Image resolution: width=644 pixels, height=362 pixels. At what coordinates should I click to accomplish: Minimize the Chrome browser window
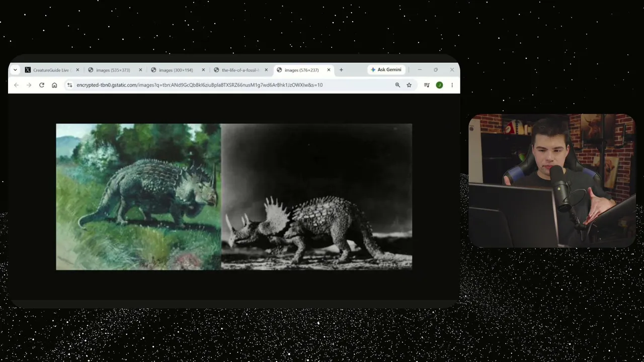click(420, 70)
